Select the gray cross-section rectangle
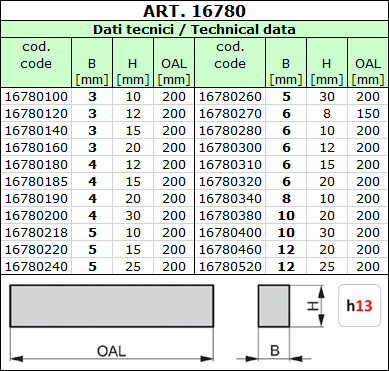The width and height of the screenshot is (389, 371). click(274, 306)
